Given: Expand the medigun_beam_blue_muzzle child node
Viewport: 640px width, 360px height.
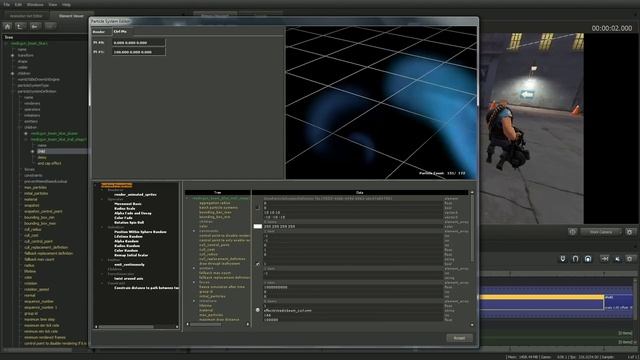Looking at the screenshot, I should click(x=26, y=133).
